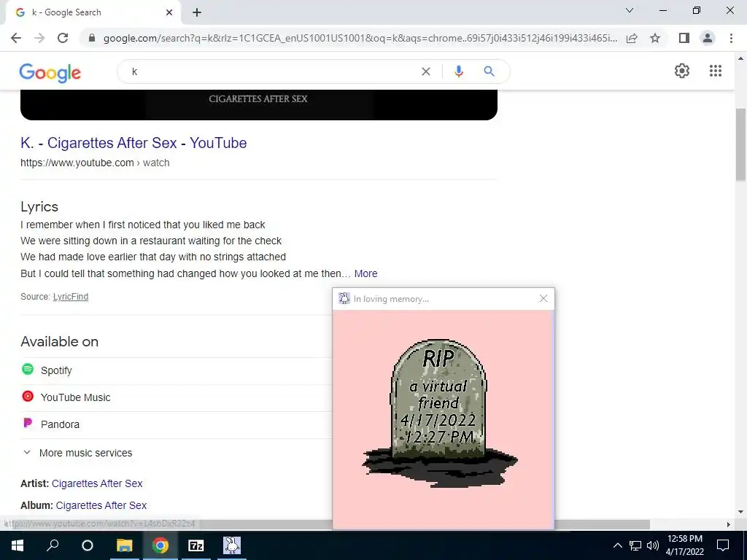The image size is (747, 560).
Task: Switch to Chrome on the taskbar
Action: [160, 545]
